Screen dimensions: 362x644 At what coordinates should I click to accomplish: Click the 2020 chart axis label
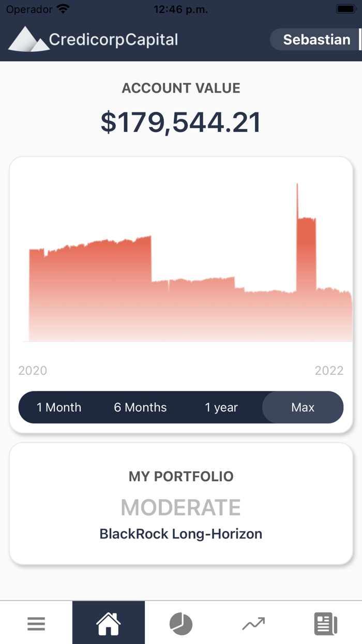point(33,370)
